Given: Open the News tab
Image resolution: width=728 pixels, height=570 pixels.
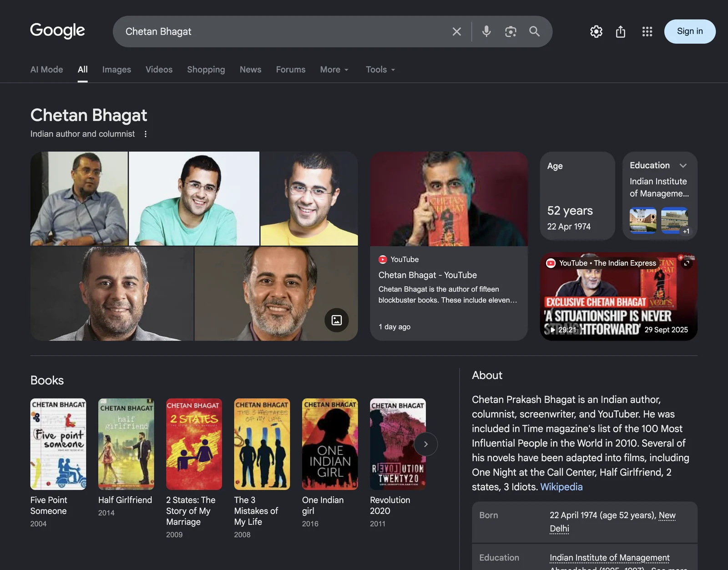Looking at the screenshot, I should (x=250, y=70).
